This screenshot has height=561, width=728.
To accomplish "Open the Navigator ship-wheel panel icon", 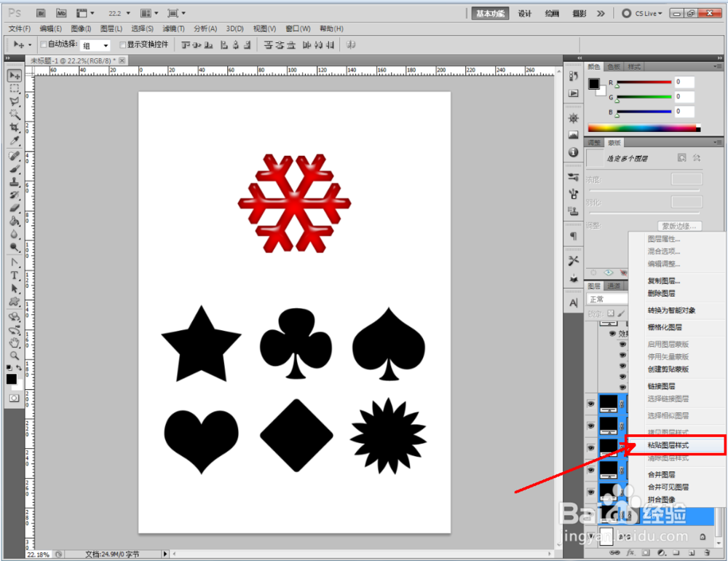I will coord(574,118).
